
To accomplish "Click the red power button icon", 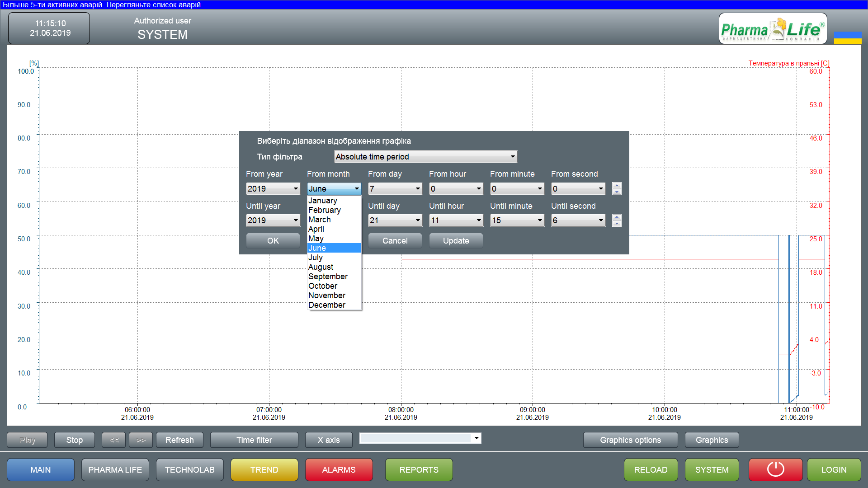I will click(775, 469).
